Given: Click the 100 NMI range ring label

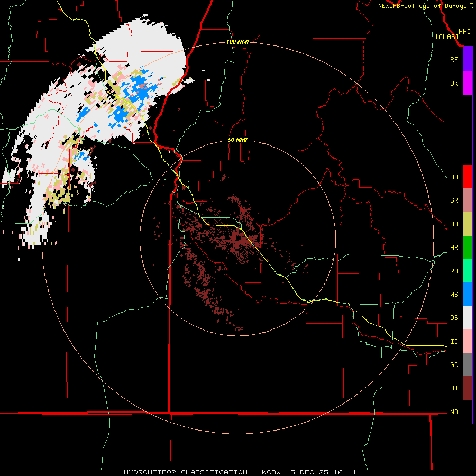Looking at the screenshot, I should click(x=237, y=42).
